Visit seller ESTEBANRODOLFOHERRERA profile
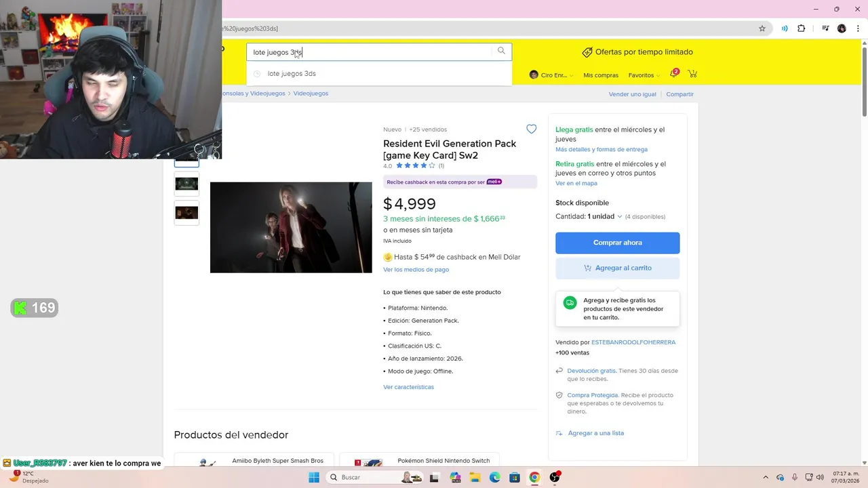Viewport: 868px width, 488px height. click(633, 342)
